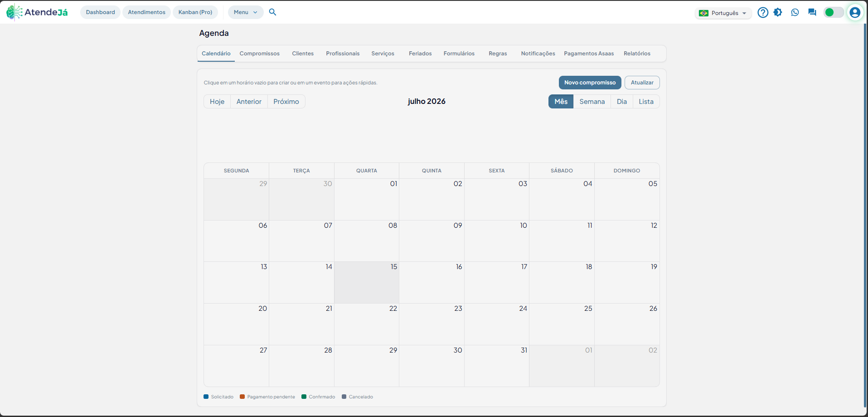
Task: Click the QUARTA column header
Action: [x=367, y=171]
